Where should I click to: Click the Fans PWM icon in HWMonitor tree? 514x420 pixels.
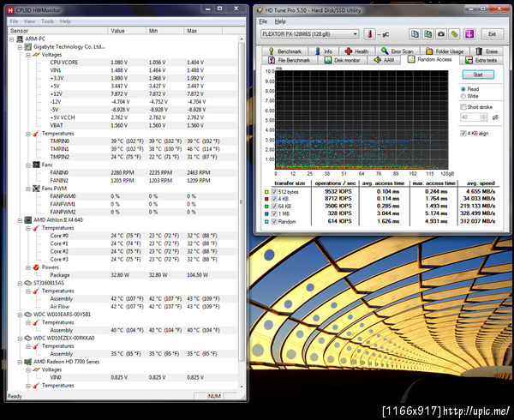[x=36, y=189]
